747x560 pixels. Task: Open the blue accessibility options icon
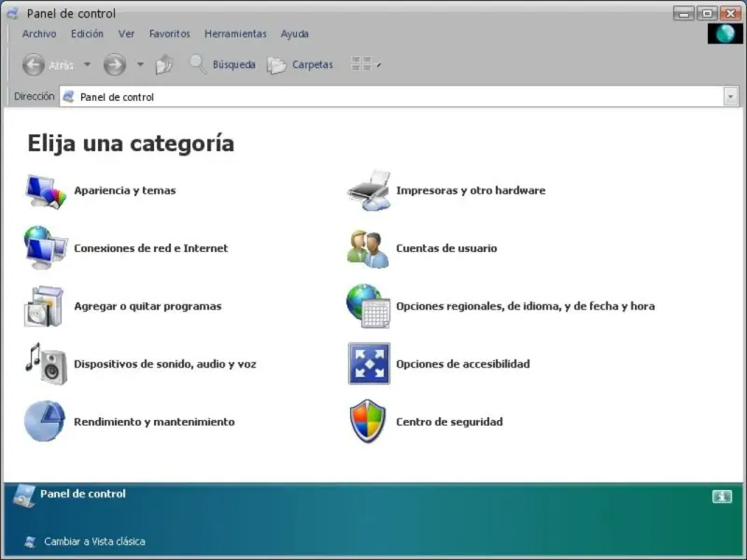(369, 363)
